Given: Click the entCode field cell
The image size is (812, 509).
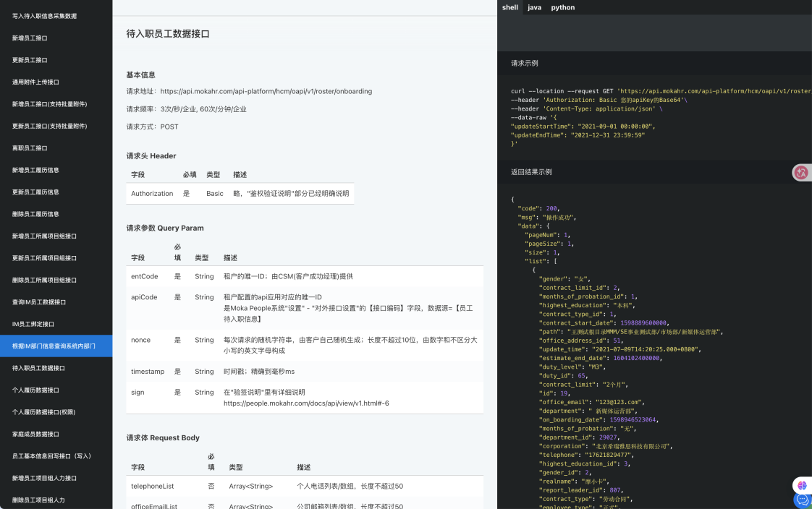Looking at the screenshot, I should click(145, 276).
